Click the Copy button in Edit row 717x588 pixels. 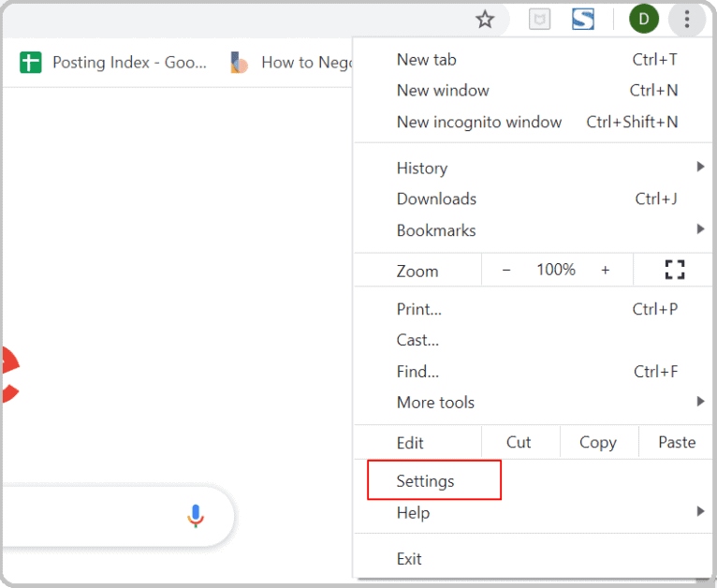click(x=598, y=442)
